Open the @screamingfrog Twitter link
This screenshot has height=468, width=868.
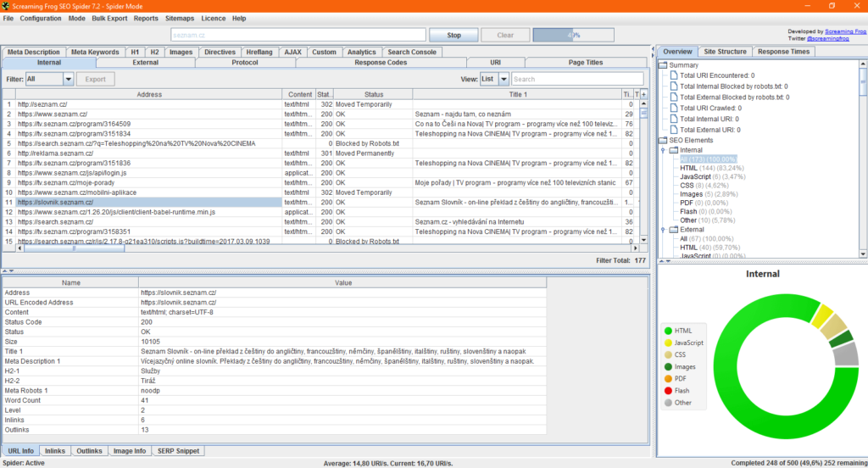coord(827,39)
